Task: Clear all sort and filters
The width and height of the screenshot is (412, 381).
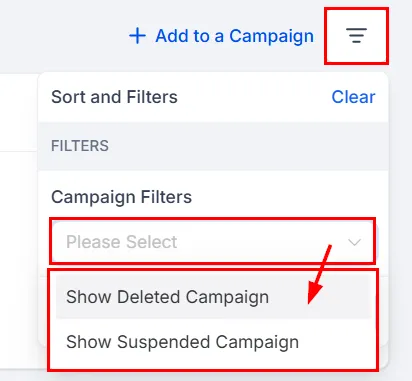Action: (x=353, y=97)
